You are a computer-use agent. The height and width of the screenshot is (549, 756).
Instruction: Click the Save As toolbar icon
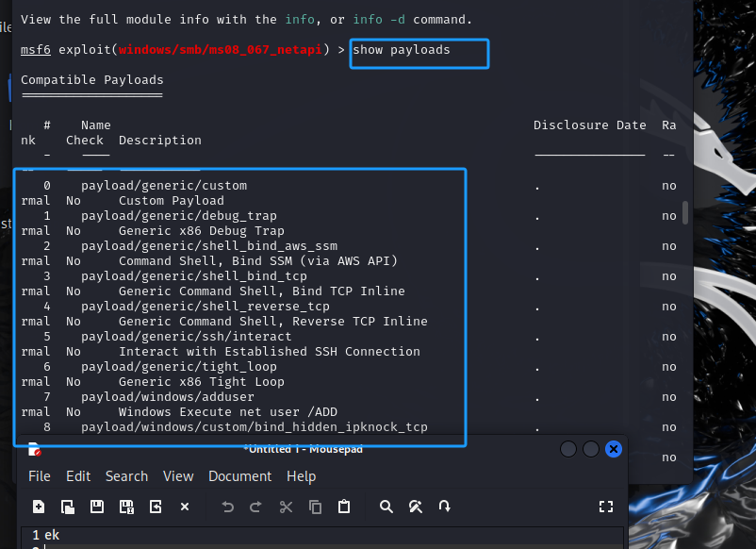[x=126, y=507]
